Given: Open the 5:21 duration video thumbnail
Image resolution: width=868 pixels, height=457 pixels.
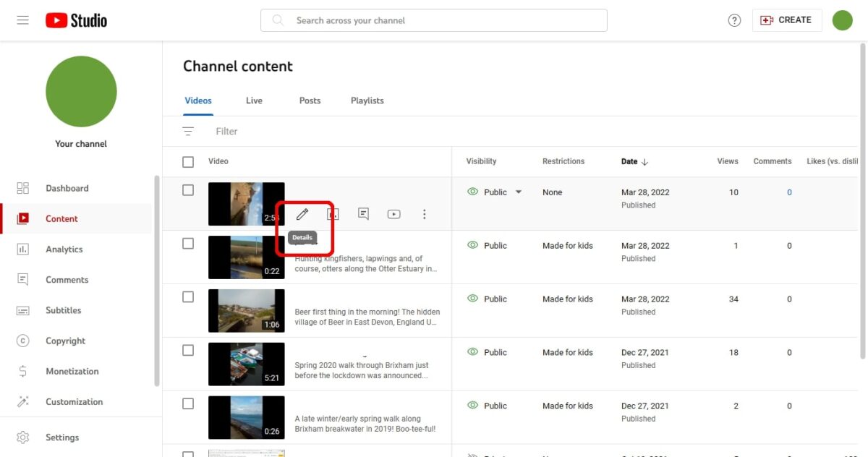Looking at the screenshot, I should coord(247,364).
